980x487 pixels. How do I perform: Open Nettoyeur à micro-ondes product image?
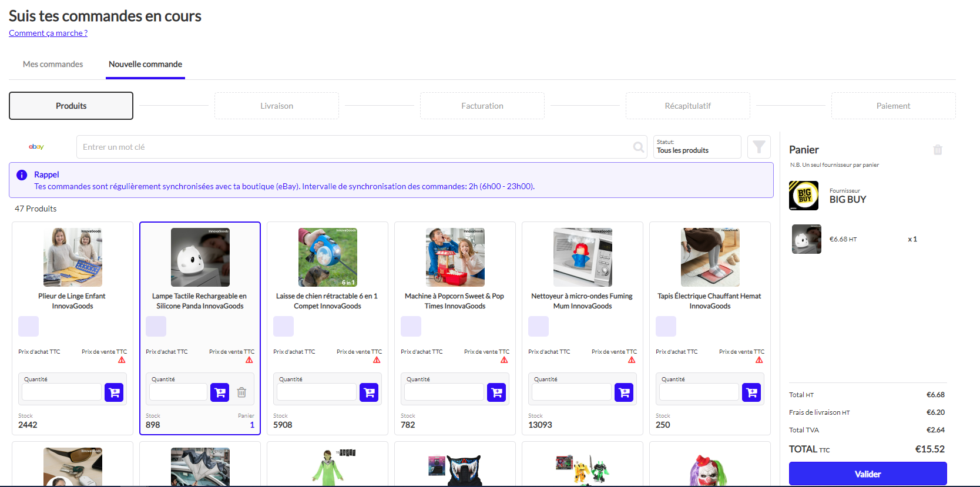(583, 257)
